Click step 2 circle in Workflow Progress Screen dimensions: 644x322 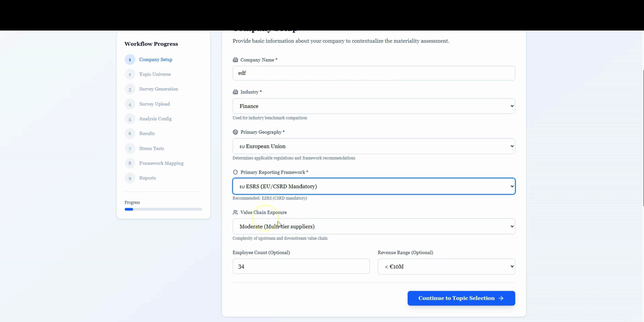click(x=130, y=74)
